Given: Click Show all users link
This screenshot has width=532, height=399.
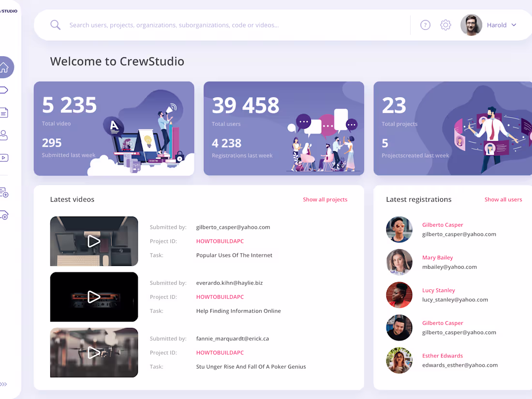Looking at the screenshot, I should click(503, 199).
